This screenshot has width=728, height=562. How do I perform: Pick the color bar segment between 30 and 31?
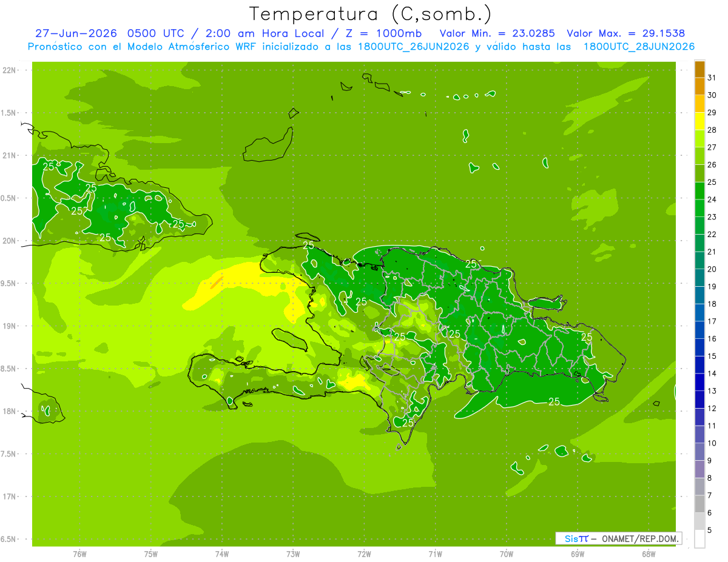pos(699,87)
